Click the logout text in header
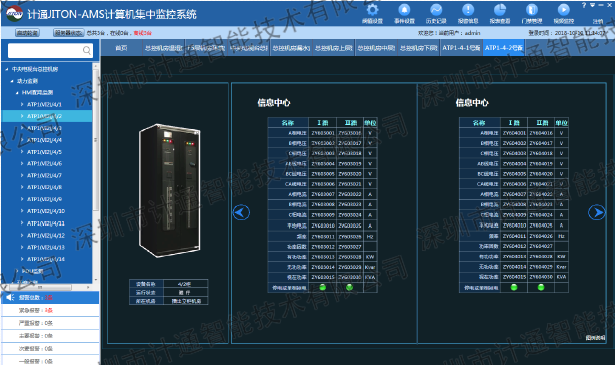The image size is (615, 365). [598, 21]
